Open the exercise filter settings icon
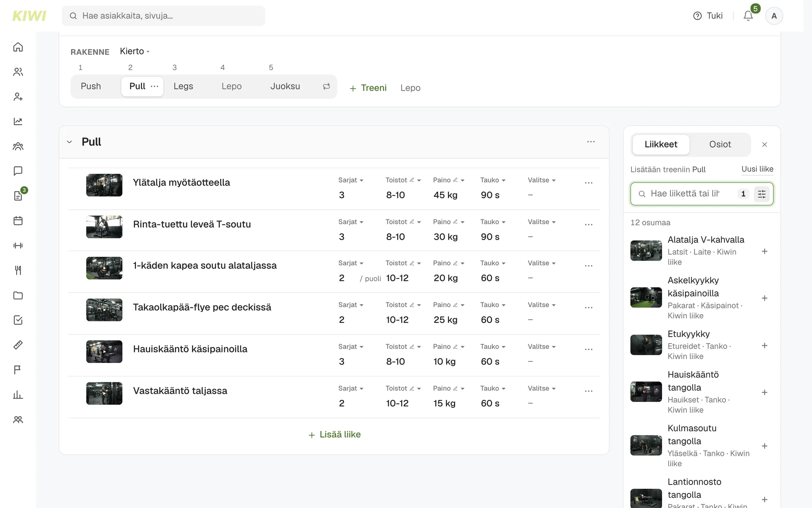The width and height of the screenshot is (812, 508). (x=762, y=194)
